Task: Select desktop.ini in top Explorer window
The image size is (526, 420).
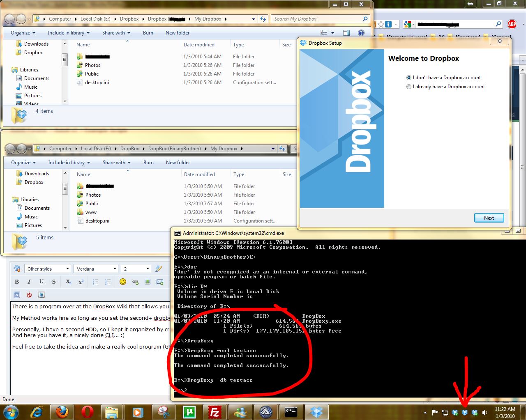Action: click(97, 83)
